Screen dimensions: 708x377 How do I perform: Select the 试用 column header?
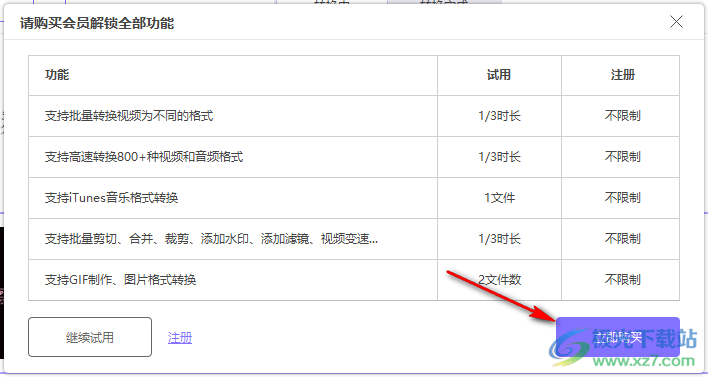499,75
